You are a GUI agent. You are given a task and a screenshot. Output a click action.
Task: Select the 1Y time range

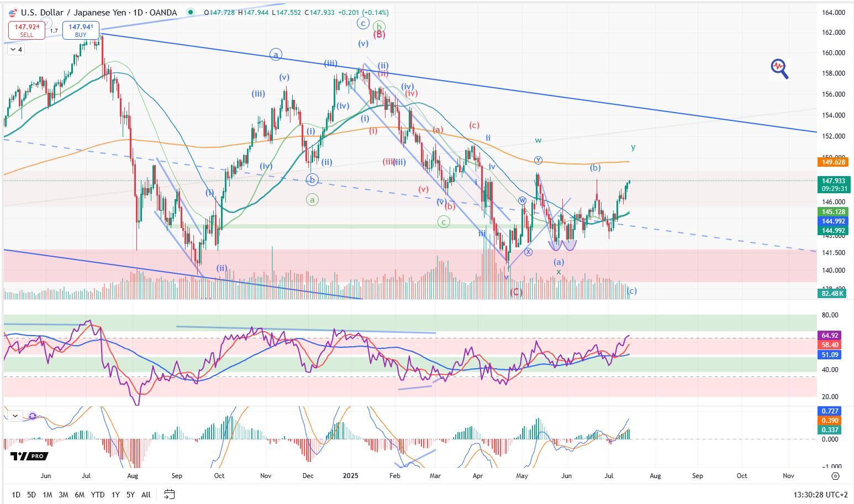[115, 495]
